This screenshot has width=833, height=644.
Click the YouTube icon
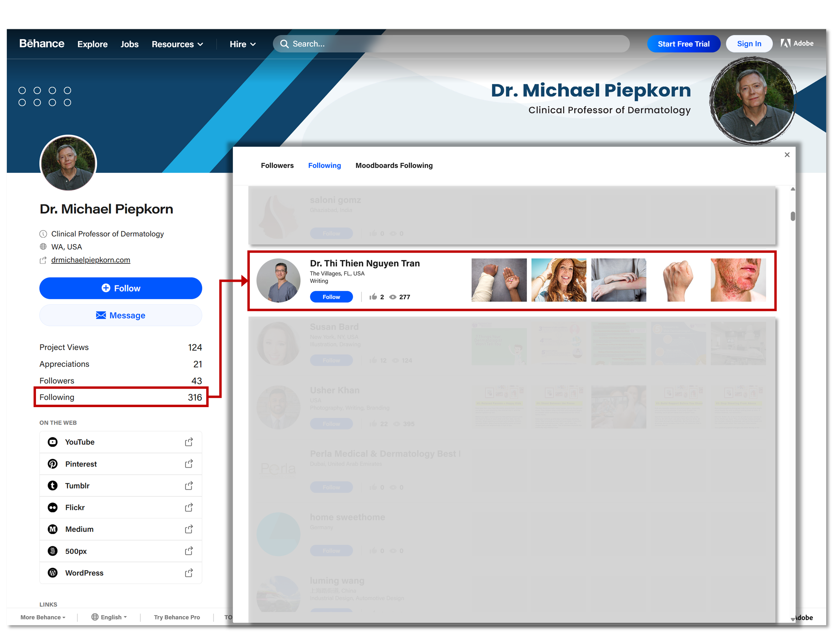tap(53, 442)
